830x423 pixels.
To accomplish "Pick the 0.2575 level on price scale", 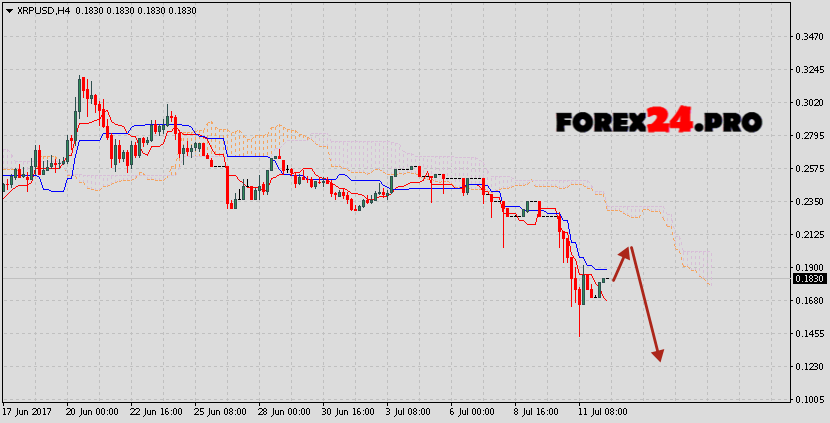I will tap(807, 169).
